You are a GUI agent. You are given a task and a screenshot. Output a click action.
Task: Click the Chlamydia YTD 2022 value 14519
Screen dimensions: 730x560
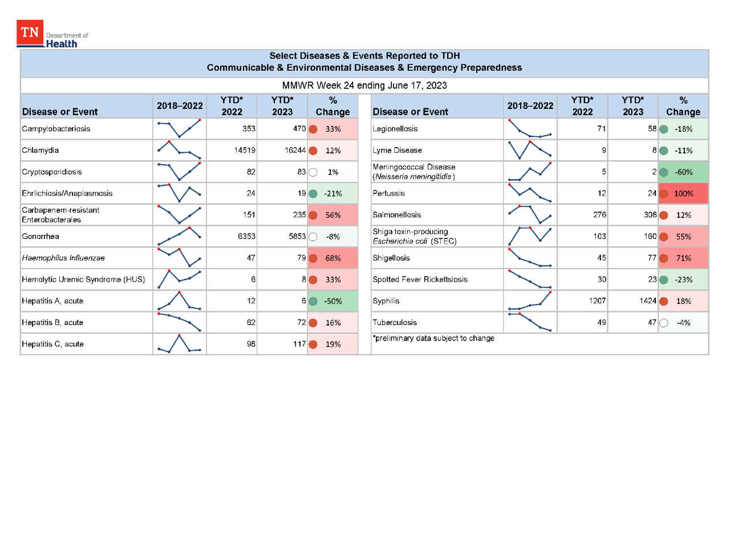(244, 150)
